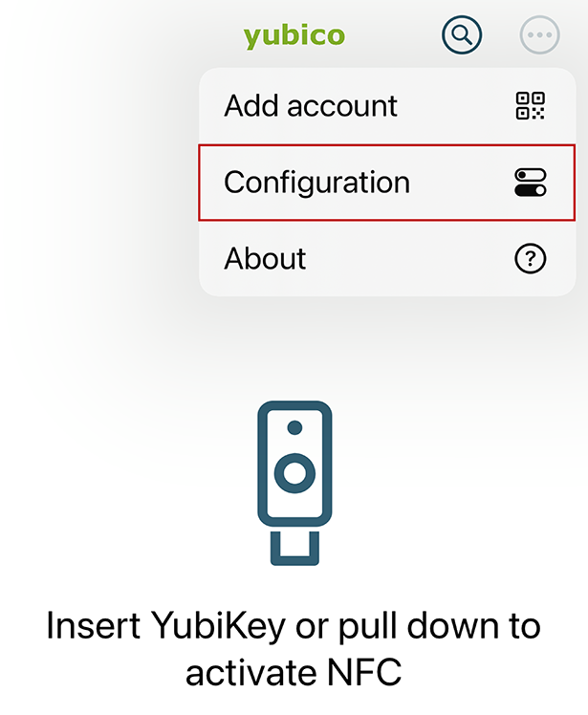588x715 pixels.
Task: Click the small LED dot on YubiKey graphic
Action: (x=294, y=427)
